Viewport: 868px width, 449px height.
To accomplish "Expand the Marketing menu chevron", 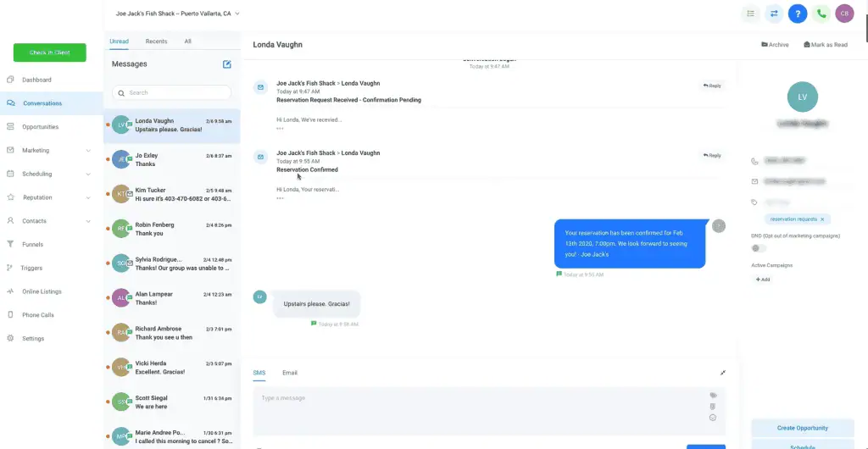I will tap(88, 151).
